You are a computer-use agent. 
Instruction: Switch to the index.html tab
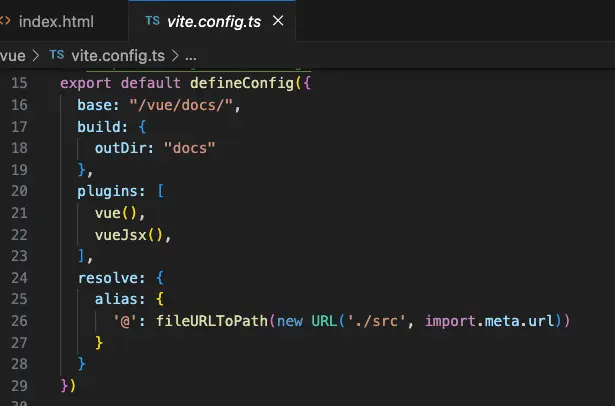[x=58, y=20]
